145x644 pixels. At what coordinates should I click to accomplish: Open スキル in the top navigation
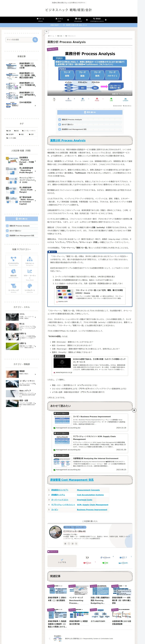point(59,20)
